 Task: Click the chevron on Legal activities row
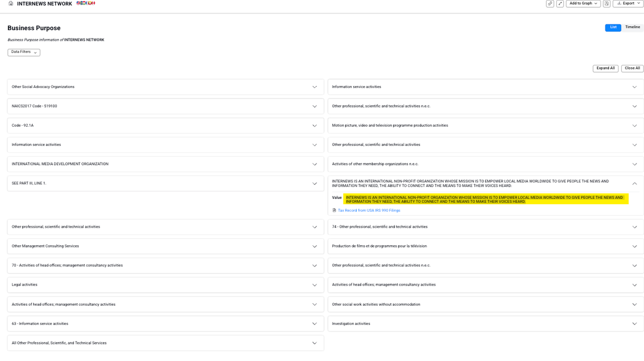(314, 285)
